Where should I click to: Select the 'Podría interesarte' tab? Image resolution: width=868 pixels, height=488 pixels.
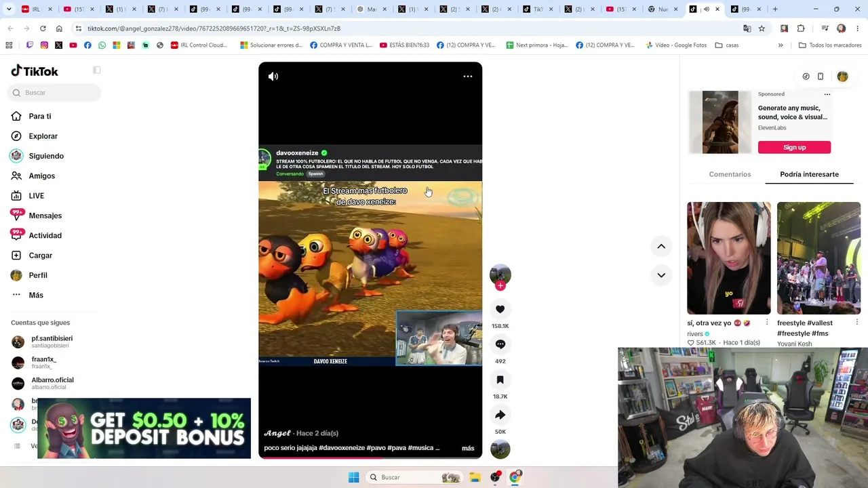[809, 174]
